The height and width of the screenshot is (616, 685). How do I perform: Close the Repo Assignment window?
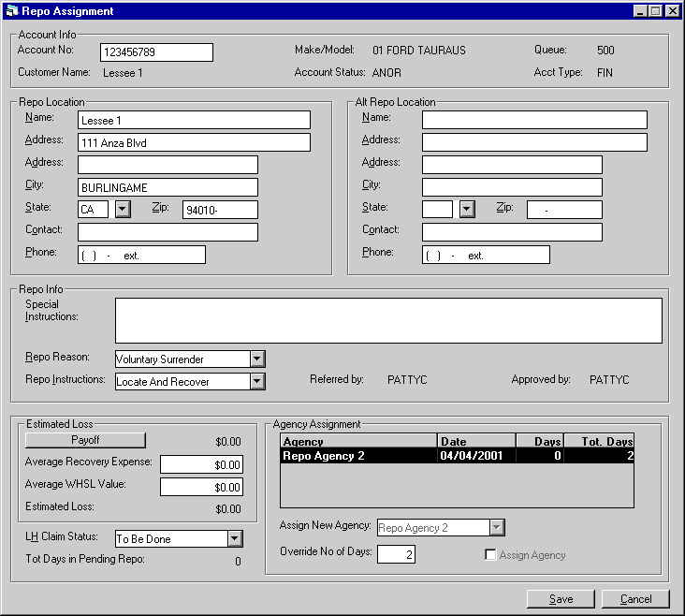click(x=672, y=11)
